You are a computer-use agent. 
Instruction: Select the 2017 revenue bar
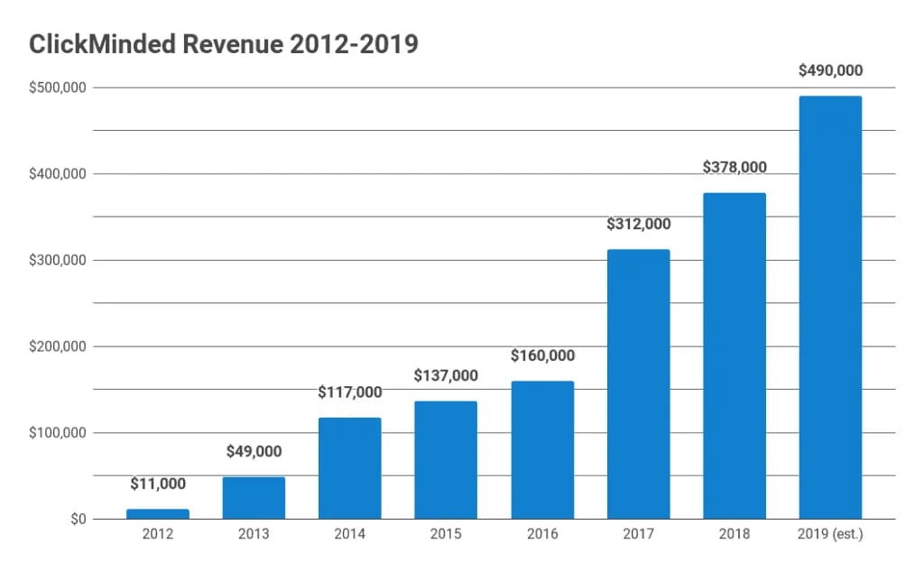click(x=638, y=384)
